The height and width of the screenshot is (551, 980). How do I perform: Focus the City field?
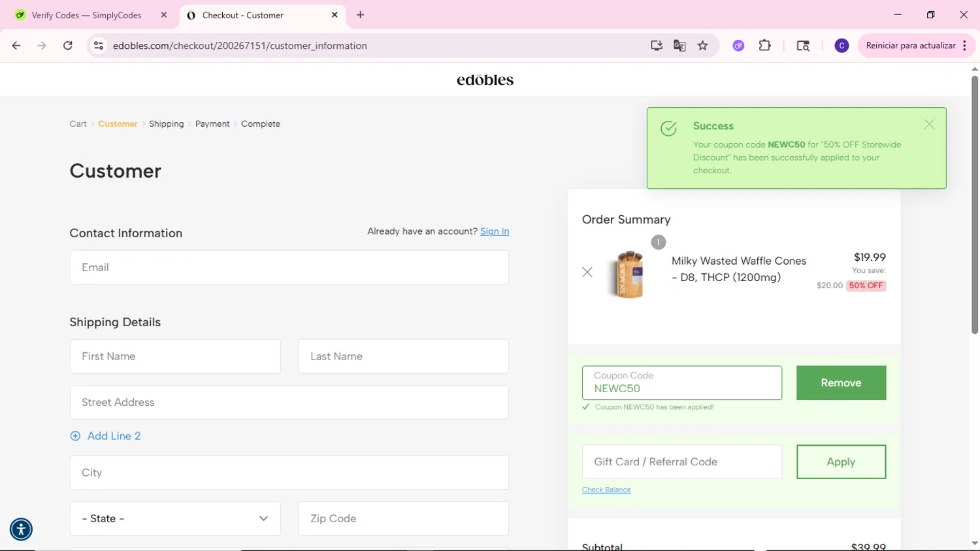289,473
